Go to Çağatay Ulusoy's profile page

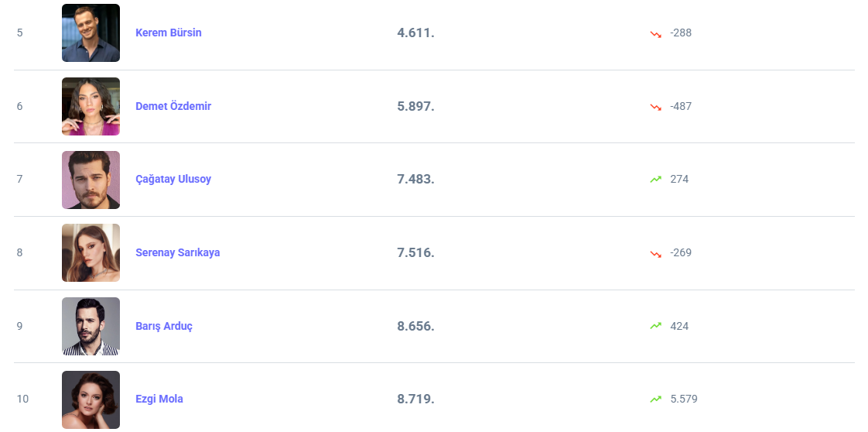coord(173,179)
